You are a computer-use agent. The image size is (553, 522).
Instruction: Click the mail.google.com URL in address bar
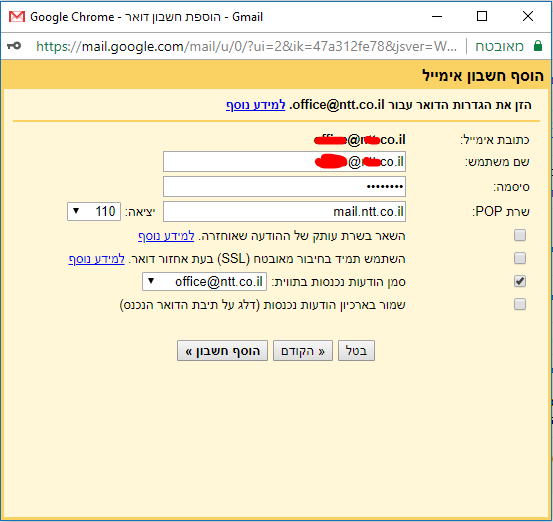point(246,46)
